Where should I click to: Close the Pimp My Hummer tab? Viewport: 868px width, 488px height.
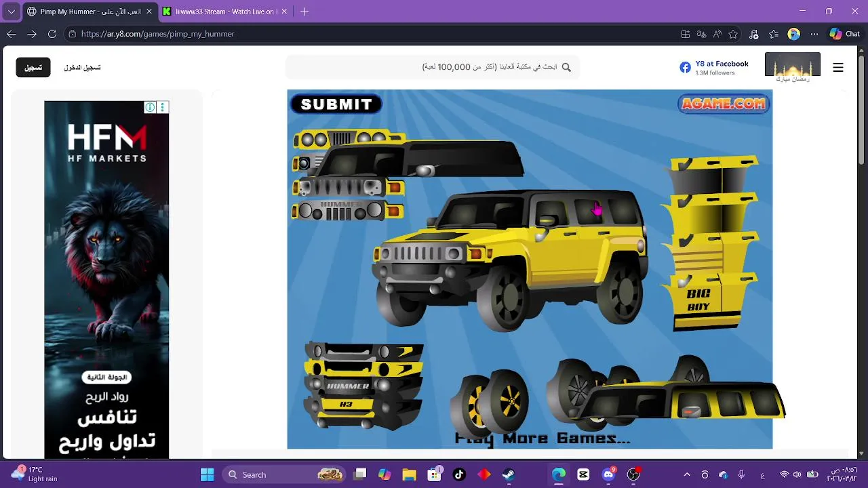click(x=149, y=12)
